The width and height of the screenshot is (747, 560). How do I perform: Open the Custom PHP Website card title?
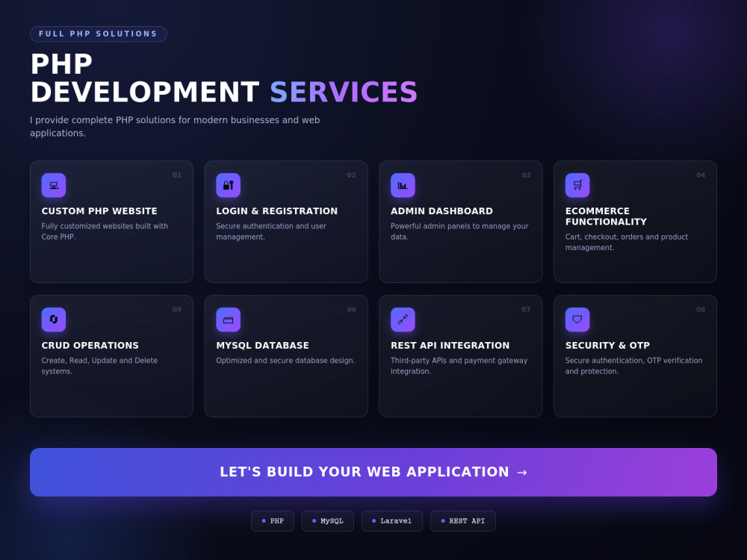tap(99, 211)
